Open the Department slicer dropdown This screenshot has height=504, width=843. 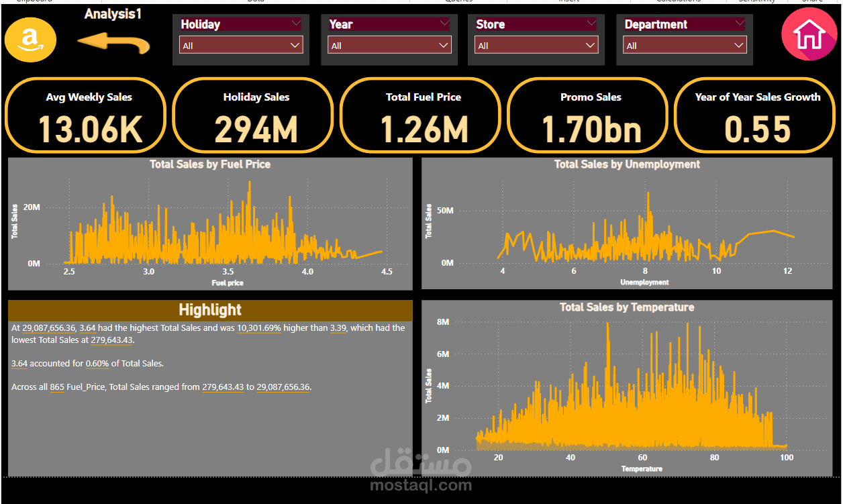pos(685,46)
